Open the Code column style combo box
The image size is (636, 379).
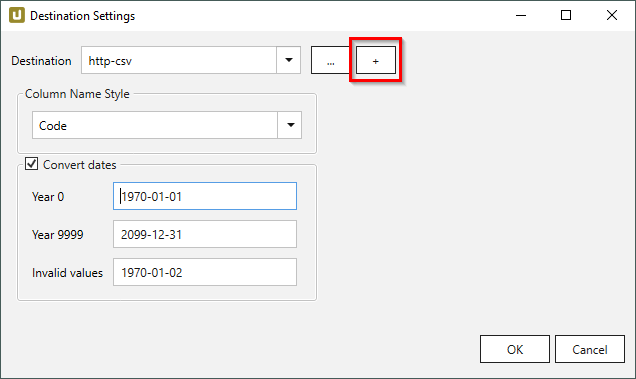tap(167, 125)
